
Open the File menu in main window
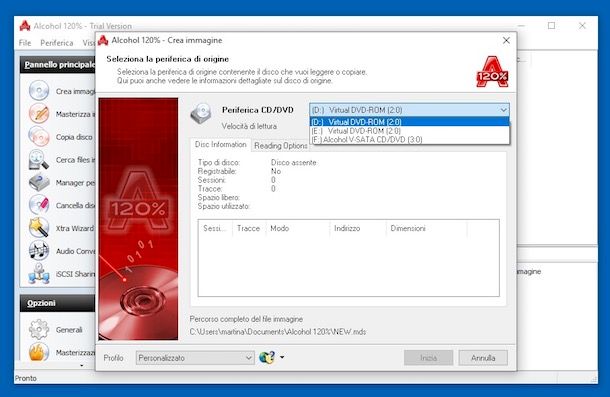(x=25, y=43)
